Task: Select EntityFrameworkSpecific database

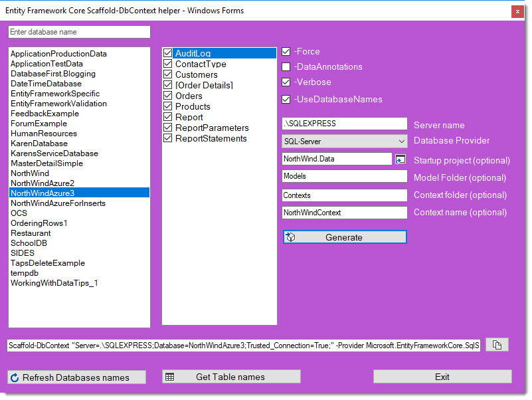Action: tap(79, 94)
